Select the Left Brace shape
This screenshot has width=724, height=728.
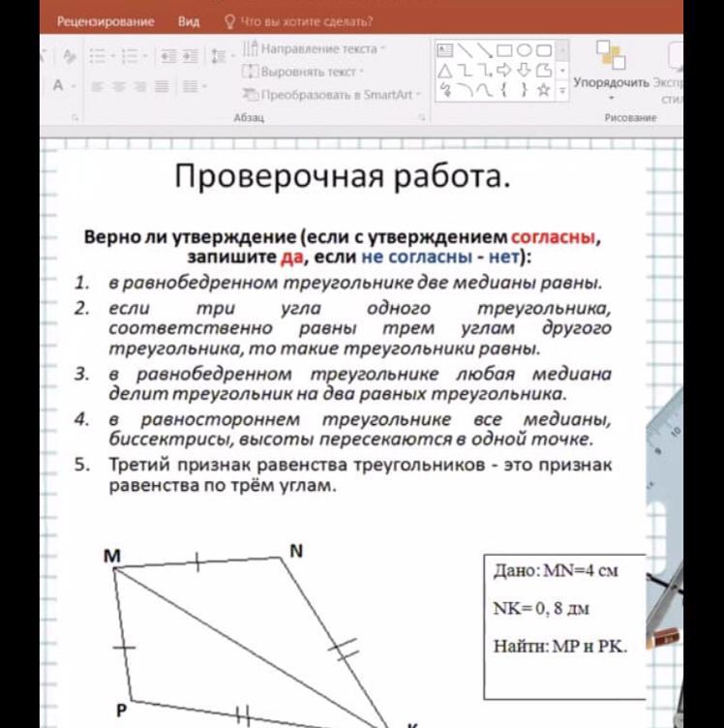point(504,89)
